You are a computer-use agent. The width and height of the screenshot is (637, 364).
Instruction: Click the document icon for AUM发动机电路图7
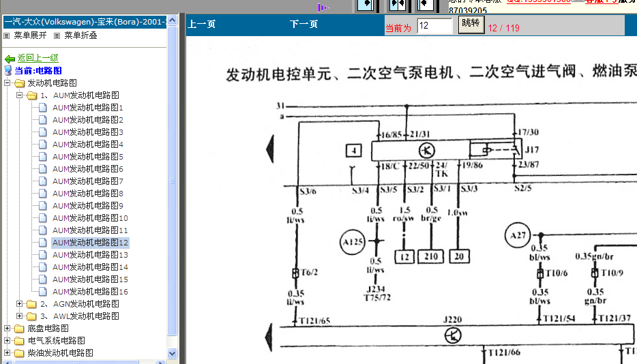click(x=43, y=181)
